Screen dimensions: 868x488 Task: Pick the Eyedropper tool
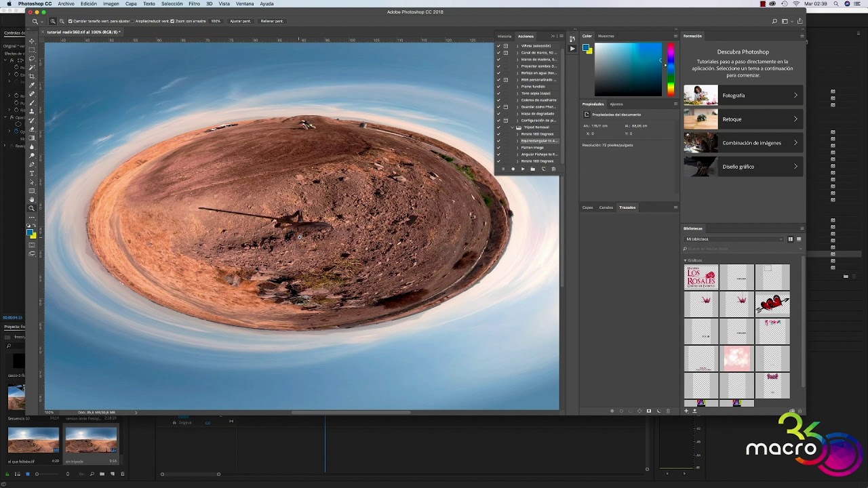(32, 85)
